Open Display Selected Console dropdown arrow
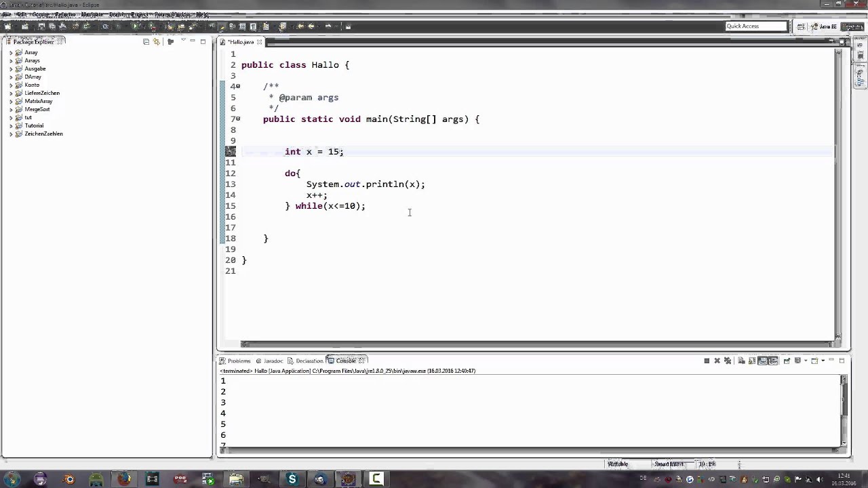Screen dimensions: 868x488 point(806,361)
